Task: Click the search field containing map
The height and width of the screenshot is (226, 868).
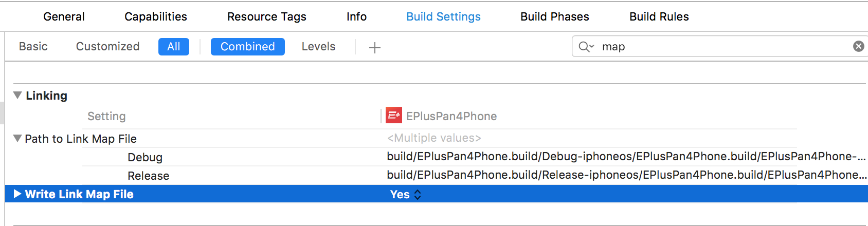Action: 720,47
